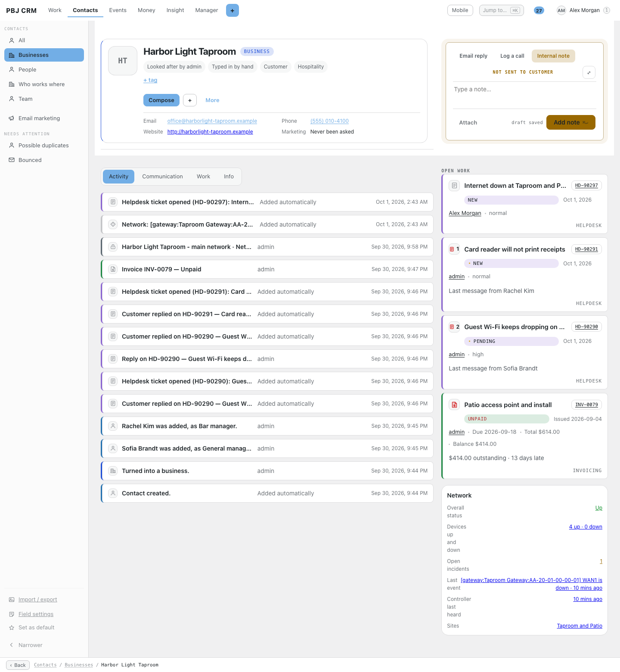
Task: Click the Import / export icon
Action: (12, 600)
